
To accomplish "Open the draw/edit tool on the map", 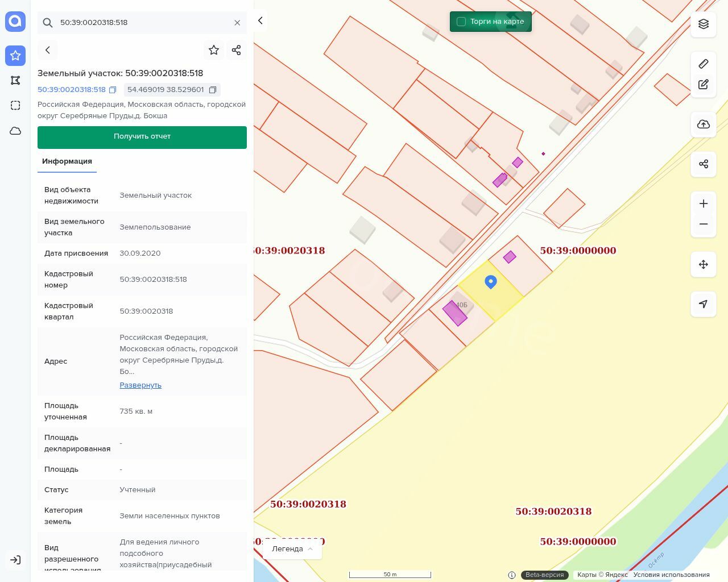I will tap(704, 85).
